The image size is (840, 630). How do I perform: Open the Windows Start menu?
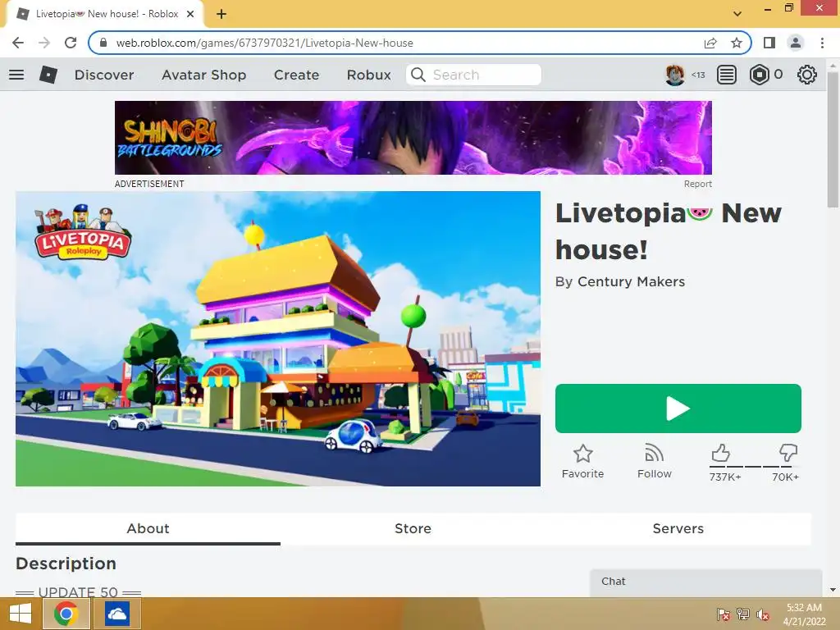(x=21, y=614)
